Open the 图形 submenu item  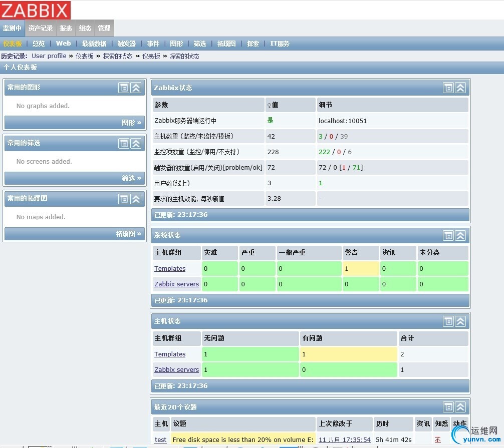(176, 44)
